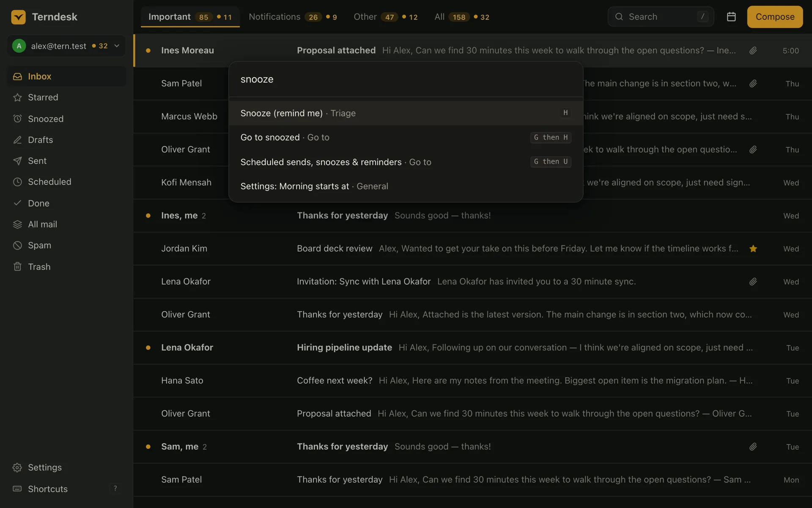812x508 pixels.
Task: Click the Search field
Action: (661, 17)
